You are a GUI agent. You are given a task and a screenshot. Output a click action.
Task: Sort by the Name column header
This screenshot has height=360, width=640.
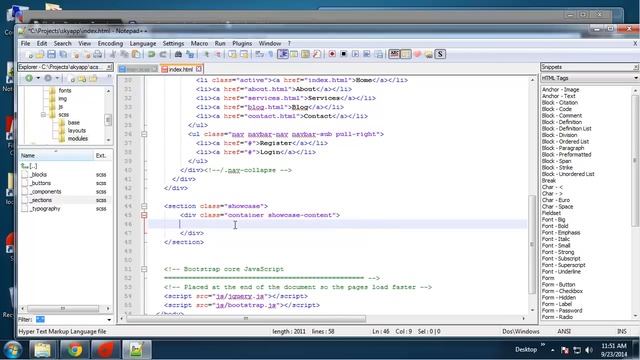tap(56, 156)
